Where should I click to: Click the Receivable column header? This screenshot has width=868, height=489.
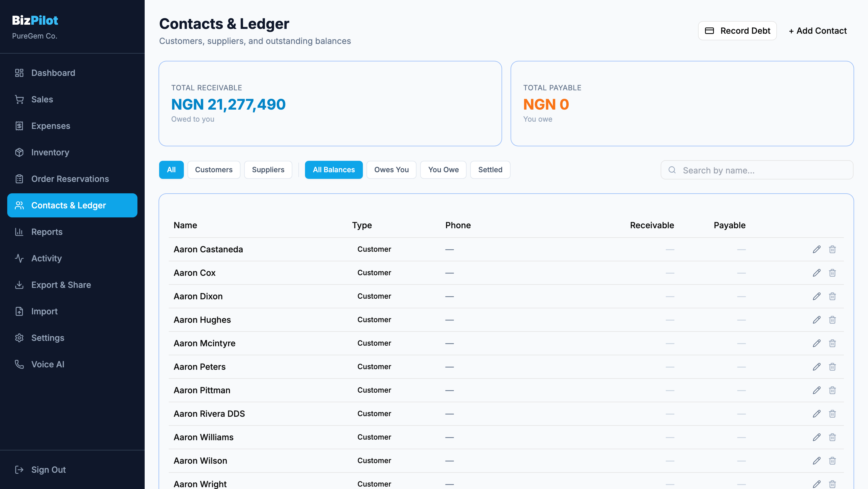(652, 226)
